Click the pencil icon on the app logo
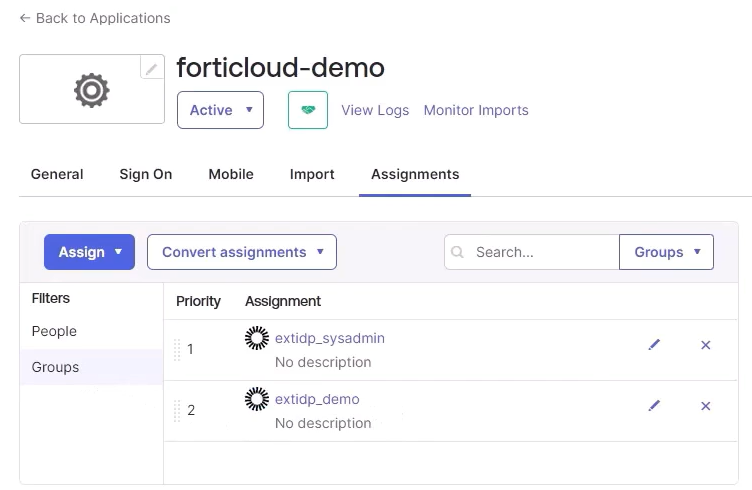The height and width of the screenshot is (490, 752). click(152, 69)
